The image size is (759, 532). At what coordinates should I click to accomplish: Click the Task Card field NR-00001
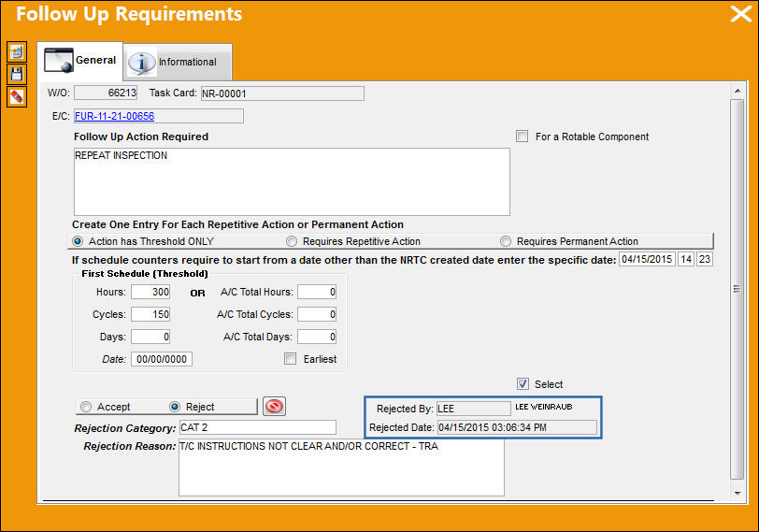282,93
